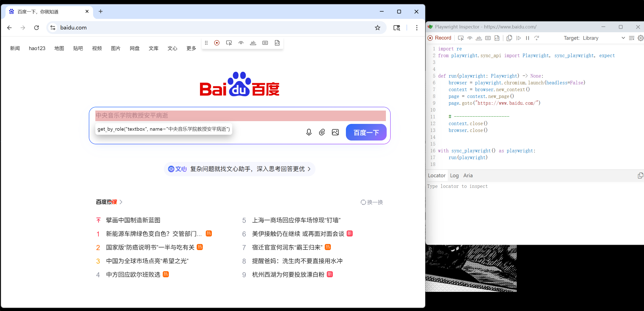Switch to the Log tab
Viewport: 644px width, 311px height.
454,176
